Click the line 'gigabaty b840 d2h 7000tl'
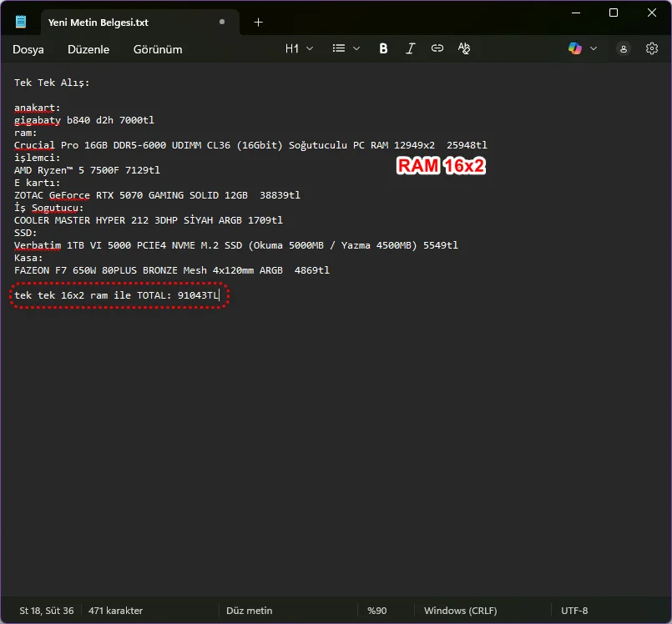This screenshot has width=672, height=624. pos(84,120)
